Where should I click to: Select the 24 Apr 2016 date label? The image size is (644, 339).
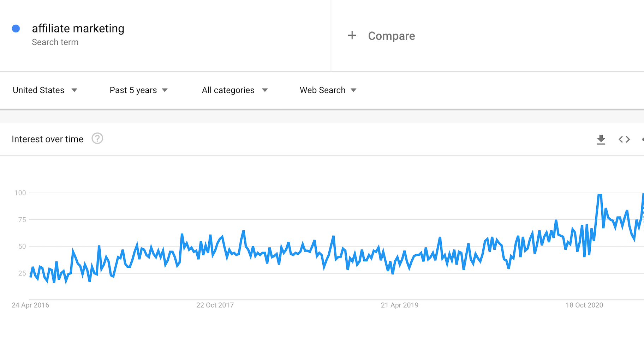point(30,305)
